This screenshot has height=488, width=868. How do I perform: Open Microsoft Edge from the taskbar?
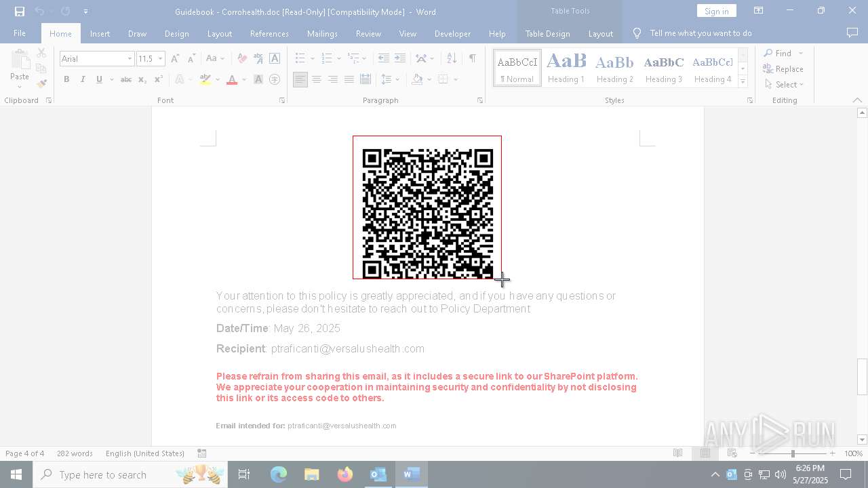pos(279,474)
